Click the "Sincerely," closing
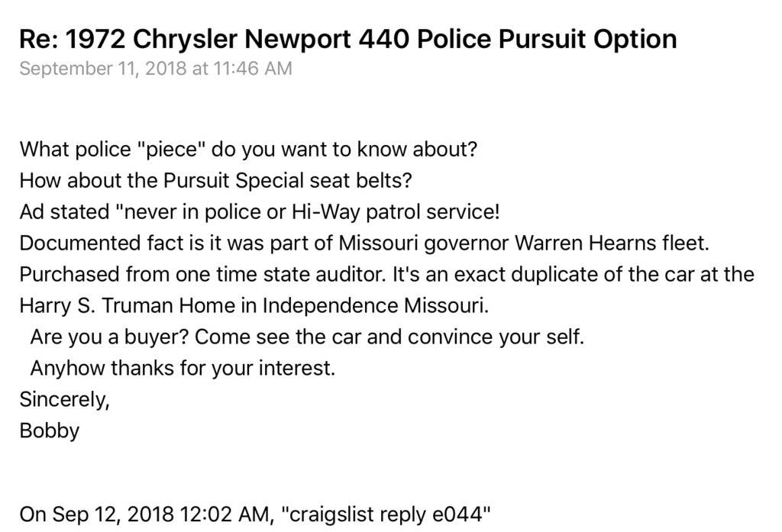This screenshot has height=532, width=782. [64, 399]
